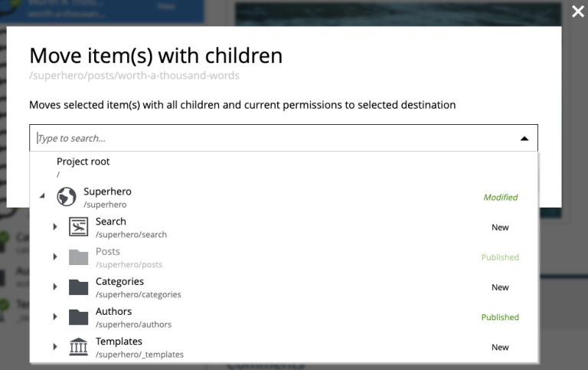Screen dimensions: 588x370
Task: Collapse the Superhero tree node
Action: (42, 197)
